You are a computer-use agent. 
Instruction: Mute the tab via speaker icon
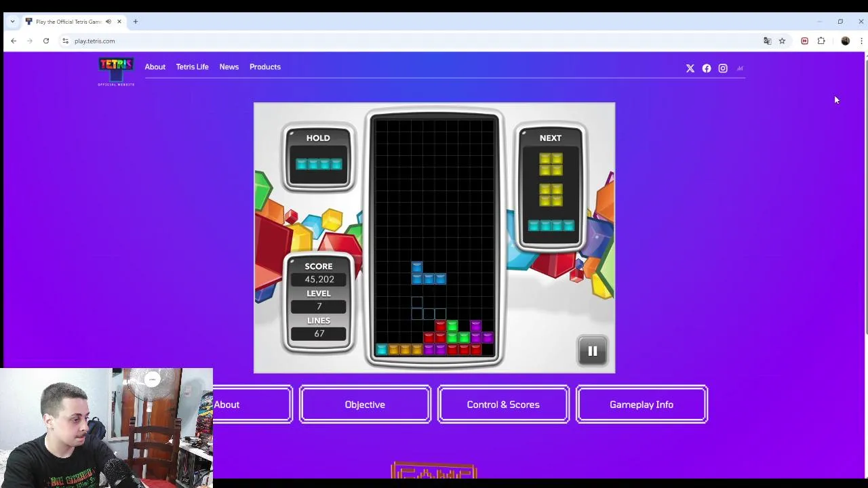(x=108, y=22)
